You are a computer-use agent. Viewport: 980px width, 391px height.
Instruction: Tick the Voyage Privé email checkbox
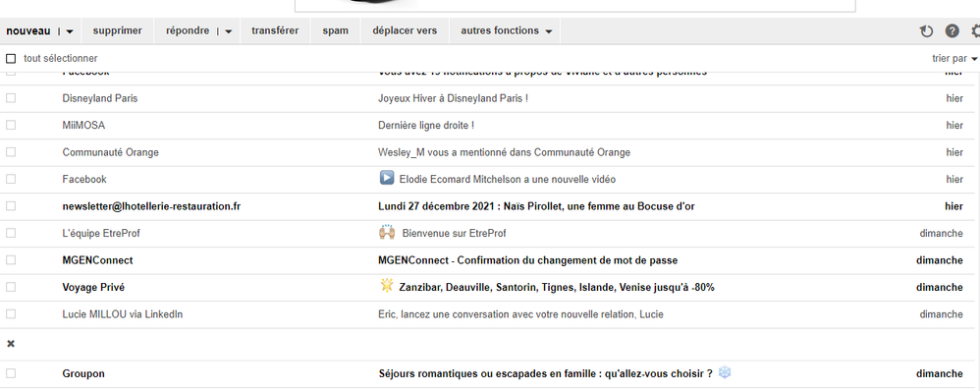(x=11, y=287)
